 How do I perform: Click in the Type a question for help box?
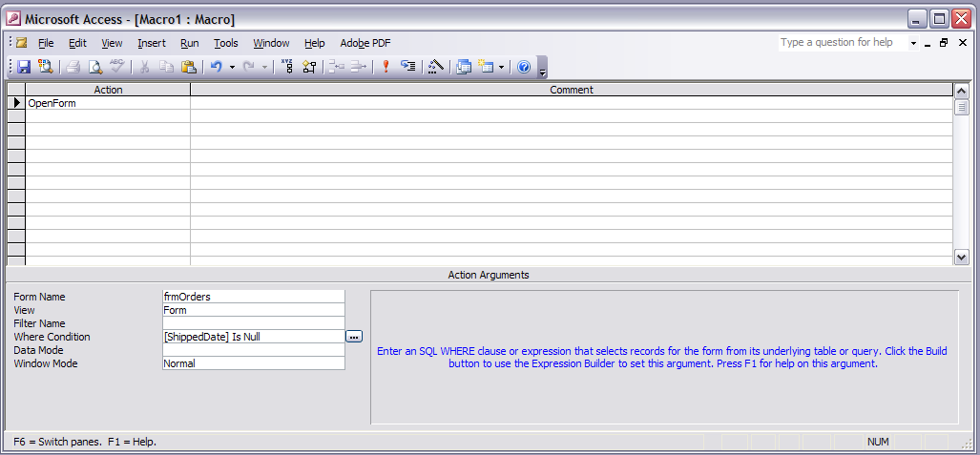tap(843, 43)
